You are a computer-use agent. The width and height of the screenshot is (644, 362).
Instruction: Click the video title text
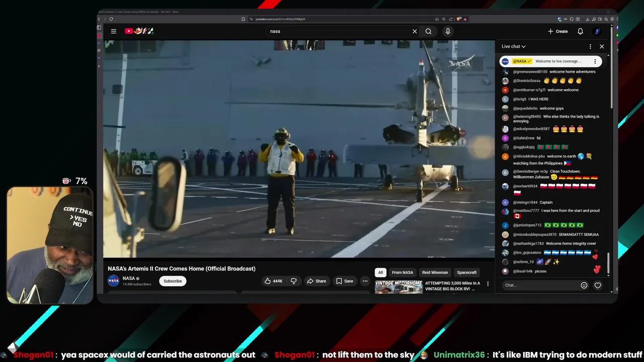[x=182, y=268]
